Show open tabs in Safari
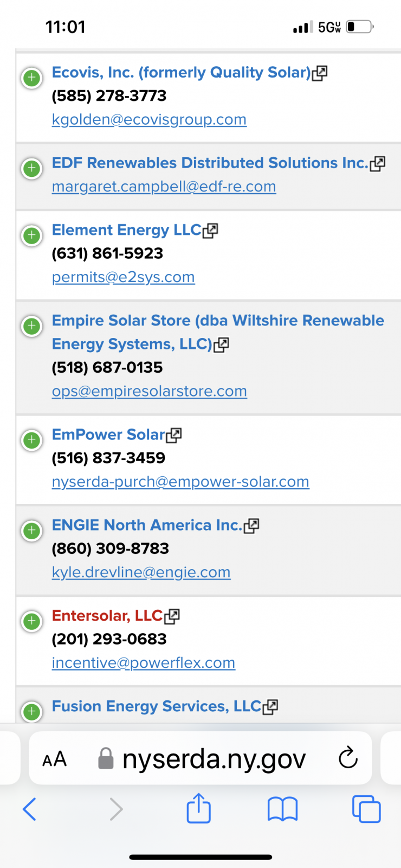Screen dimensions: 401x868 366,809
